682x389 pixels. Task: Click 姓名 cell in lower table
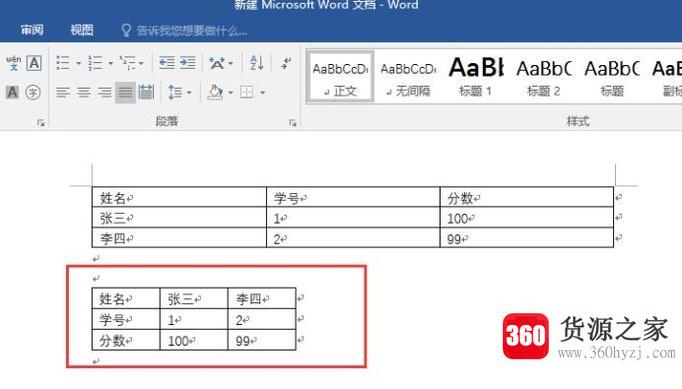pos(126,298)
